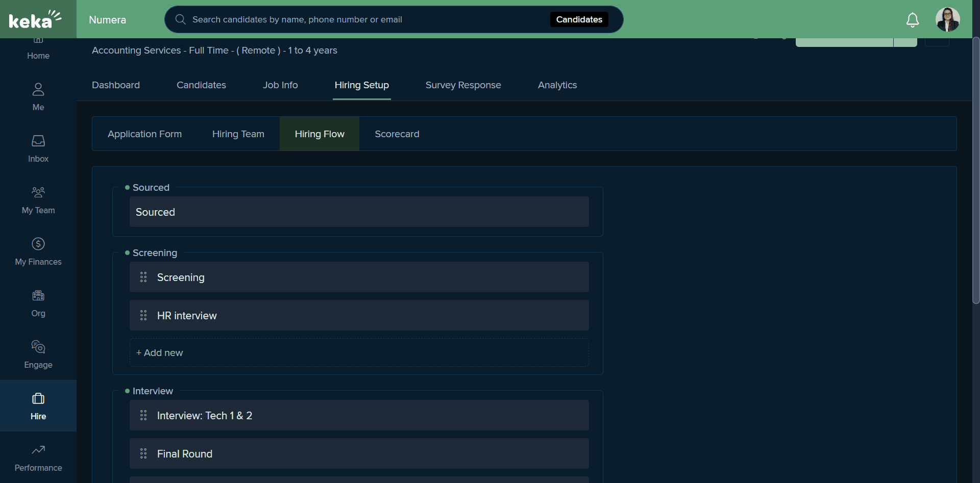The image size is (980, 483).
Task: Open the notifications bell
Action: tap(912, 19)
